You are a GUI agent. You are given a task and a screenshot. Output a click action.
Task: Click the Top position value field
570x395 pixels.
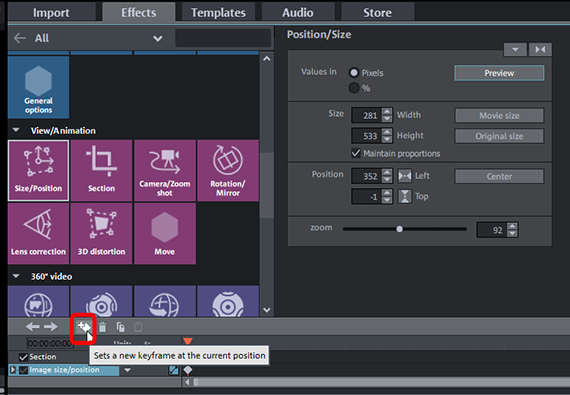[367, 197]
